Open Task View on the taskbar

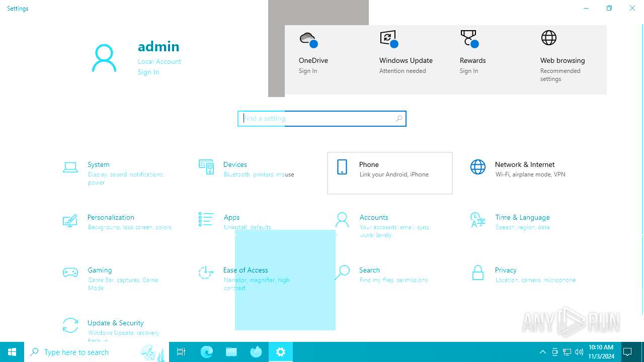pyautogui.click(x=181, y=352)
